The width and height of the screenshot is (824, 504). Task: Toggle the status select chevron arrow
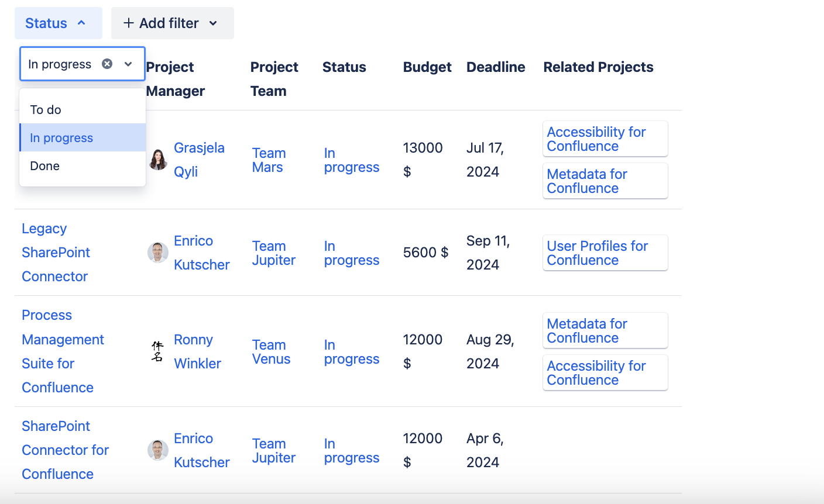coord(128,64)
